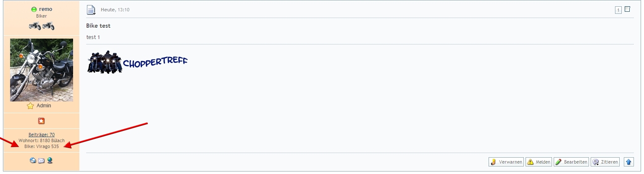Open remo's user profile name link
Image resolution: width=644 pixels, height=174 pixels.
point(46,9)
